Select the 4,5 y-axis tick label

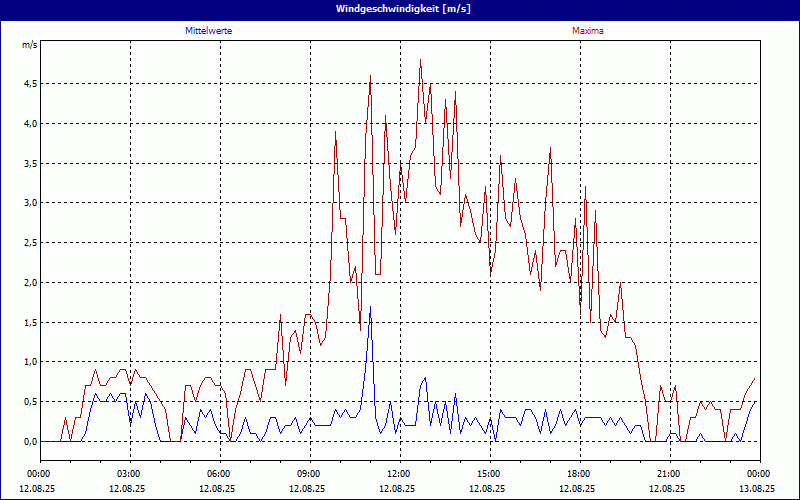click(30, 84)
